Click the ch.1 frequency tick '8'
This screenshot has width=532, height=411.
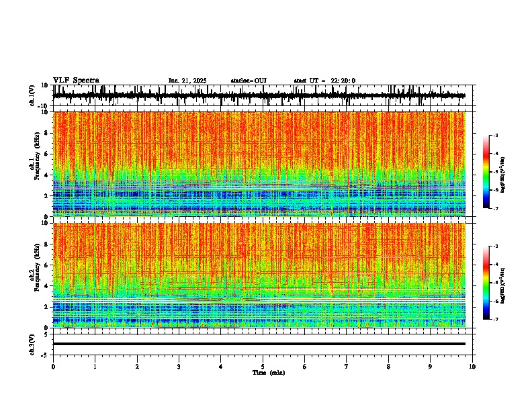46,133
